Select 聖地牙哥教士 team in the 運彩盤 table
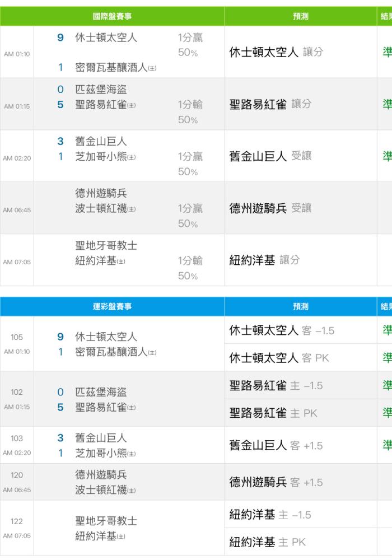 point(106,521)
